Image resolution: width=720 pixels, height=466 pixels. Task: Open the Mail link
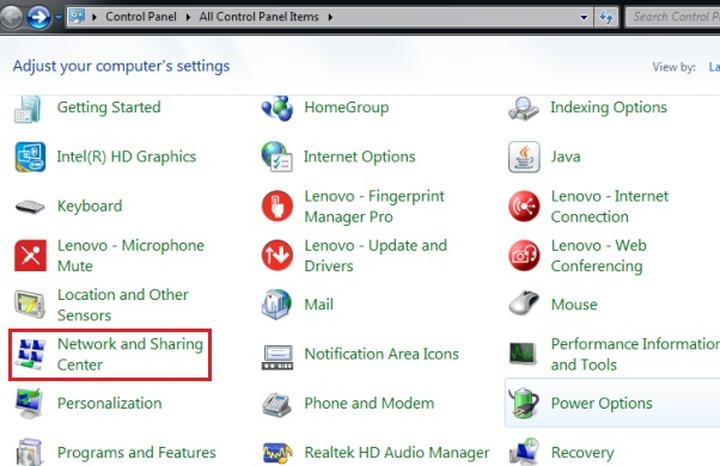tap(319, 304)
